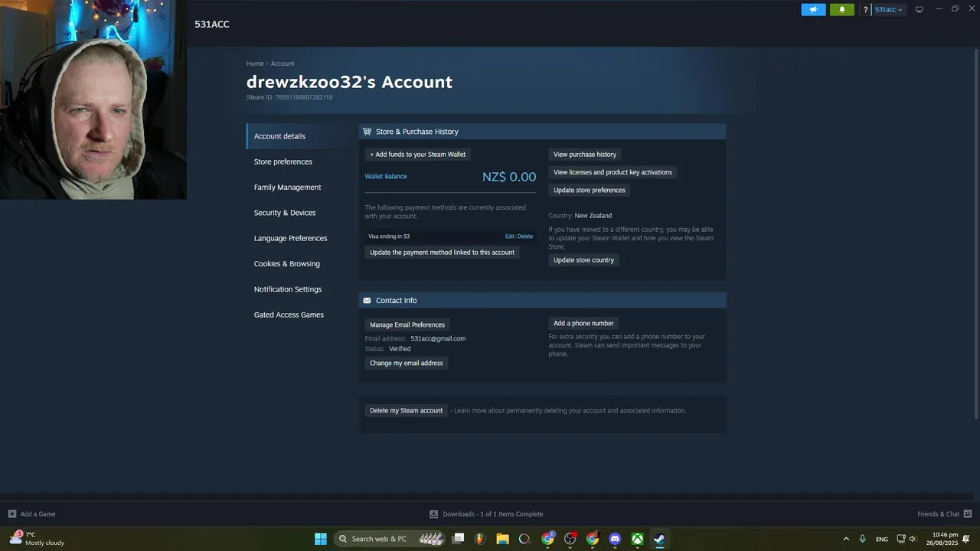The image size is (980, 551).
Task: Select Account details in sidebar
Action: click(x=279, y=136)
